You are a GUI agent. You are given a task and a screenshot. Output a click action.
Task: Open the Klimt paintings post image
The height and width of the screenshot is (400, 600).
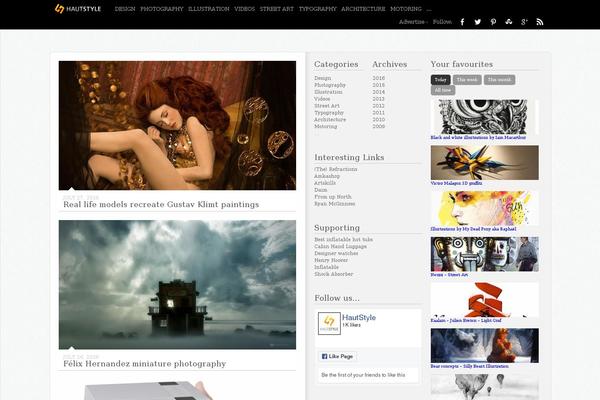point(177,125)
